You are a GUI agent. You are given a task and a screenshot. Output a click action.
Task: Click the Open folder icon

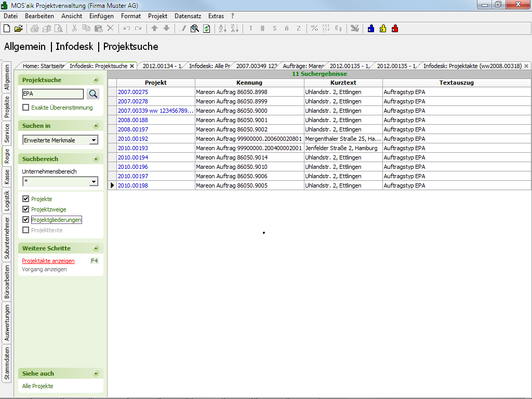19,29
